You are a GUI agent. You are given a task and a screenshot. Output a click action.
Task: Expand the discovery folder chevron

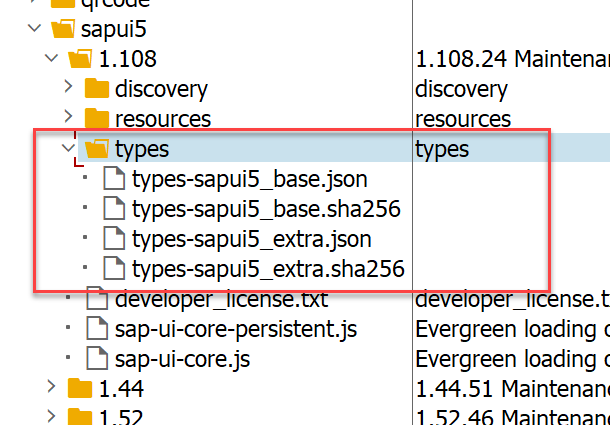tap(68, 86)
